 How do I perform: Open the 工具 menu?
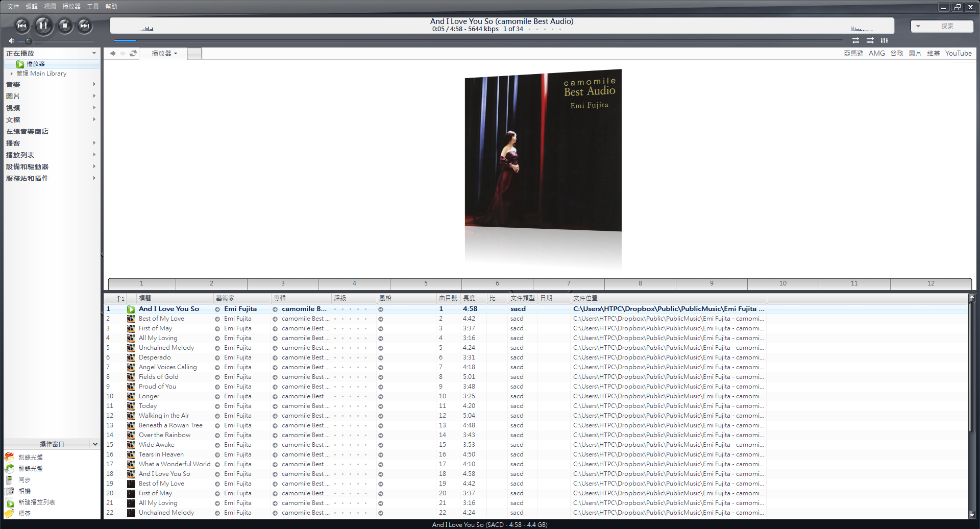coord(93,7)
